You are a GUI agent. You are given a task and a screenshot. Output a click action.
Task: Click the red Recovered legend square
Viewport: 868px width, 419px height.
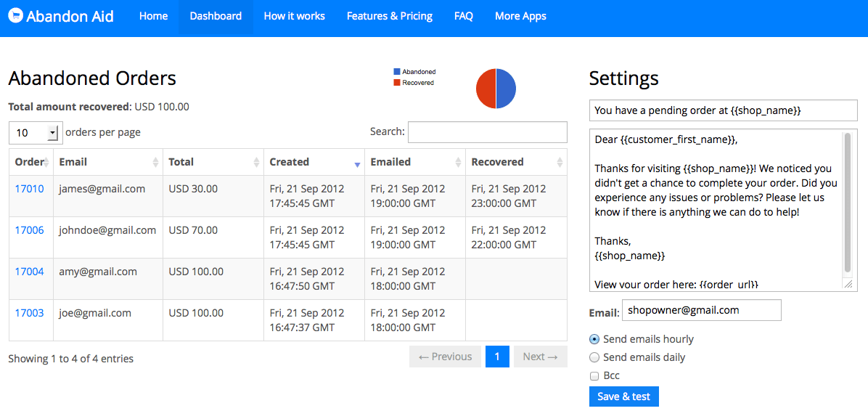[396, 83]
